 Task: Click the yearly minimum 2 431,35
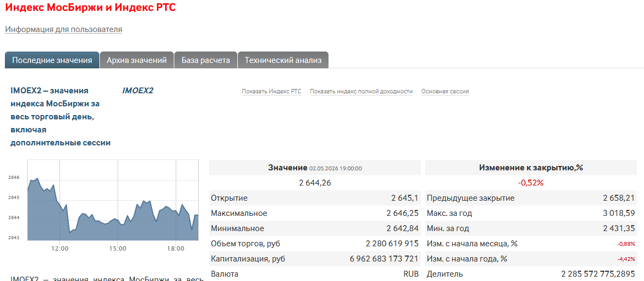point(619,228)
